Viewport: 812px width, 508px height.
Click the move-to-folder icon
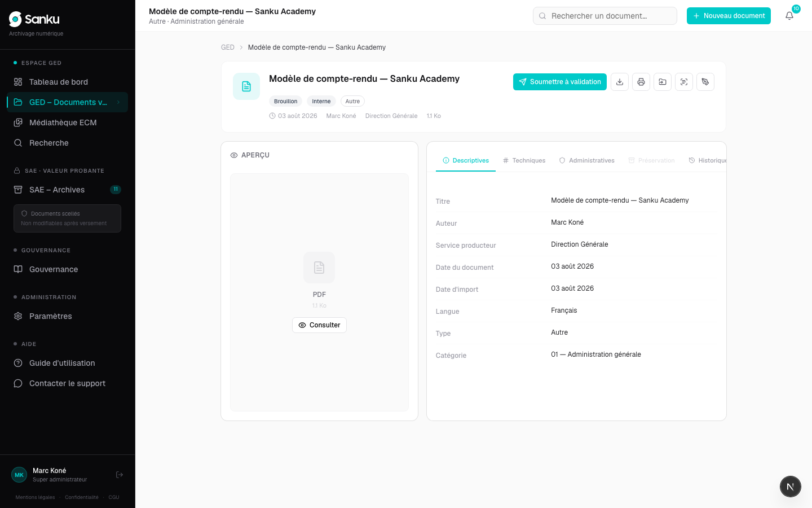tap(663, 82)
